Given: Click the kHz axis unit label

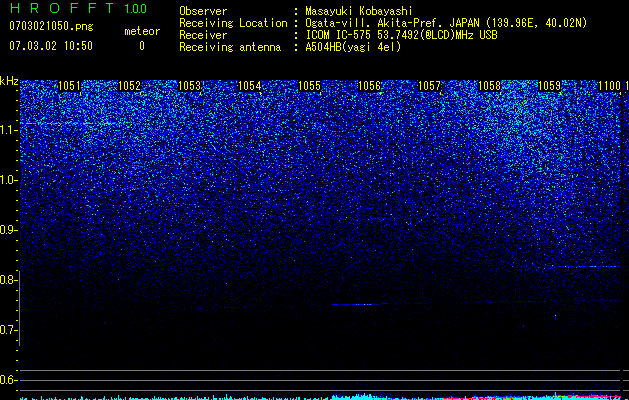Looking at the screenshot, I should point(9,81).
